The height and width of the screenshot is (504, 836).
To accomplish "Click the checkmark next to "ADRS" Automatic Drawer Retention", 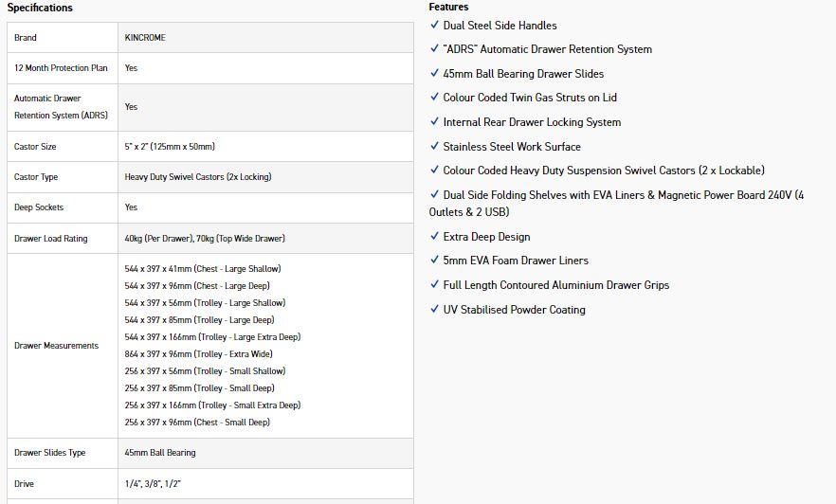I will pyautogui.click(x=434, y=49).
